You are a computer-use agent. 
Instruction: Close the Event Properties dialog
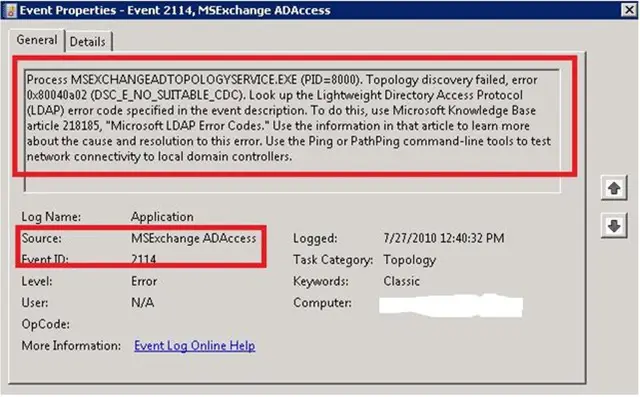tap(629, 10)
